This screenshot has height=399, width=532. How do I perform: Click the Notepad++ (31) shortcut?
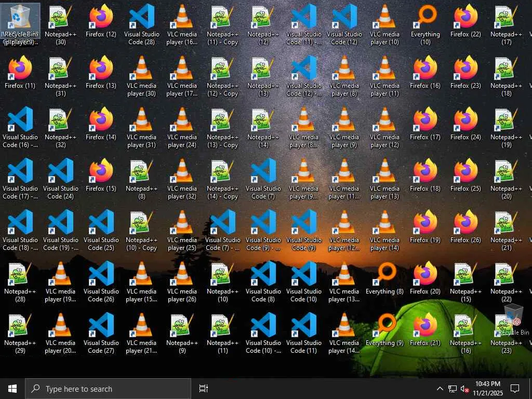[60, 77]
